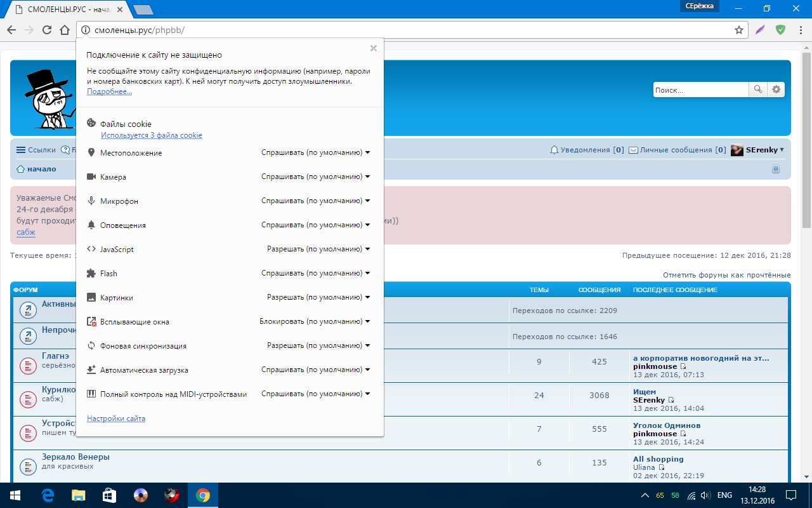Open the Flash permission dropdown
This screenshot has height=508, width=812.
point(315,274)
